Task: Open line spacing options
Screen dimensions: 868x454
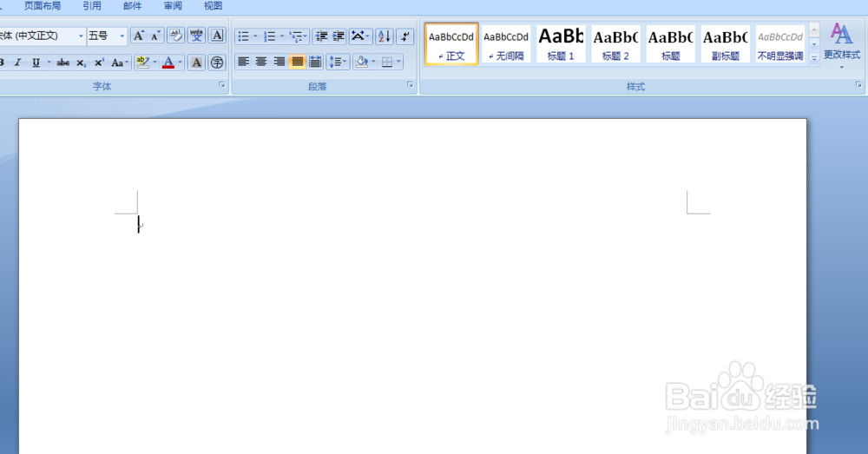Action: point(338,62)
